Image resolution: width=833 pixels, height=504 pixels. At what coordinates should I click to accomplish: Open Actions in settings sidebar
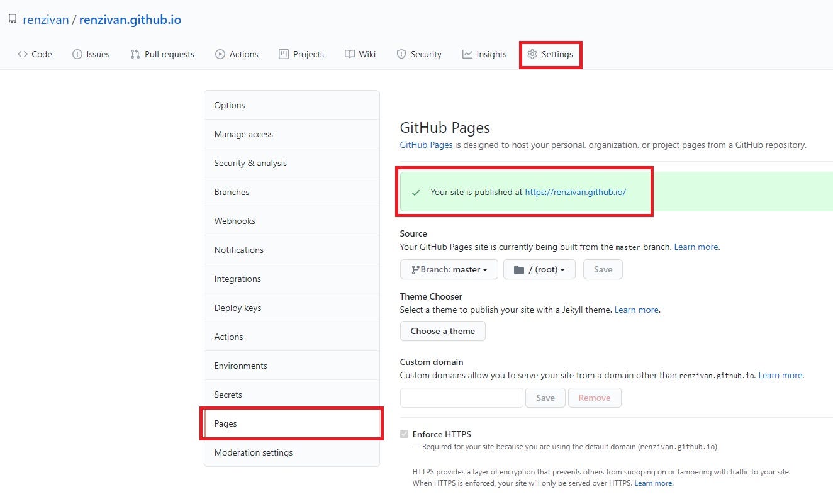click(x=292, y=337)
